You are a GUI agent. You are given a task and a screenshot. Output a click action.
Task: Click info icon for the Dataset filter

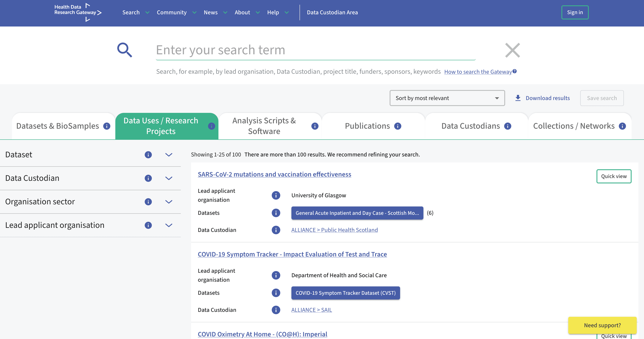click(x=148, y=155)
